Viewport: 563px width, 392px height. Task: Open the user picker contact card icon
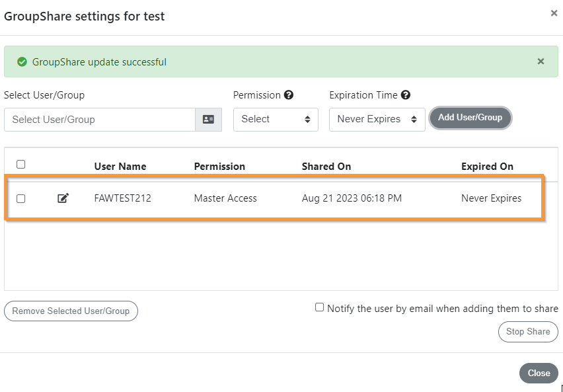[x=209, y=119]
